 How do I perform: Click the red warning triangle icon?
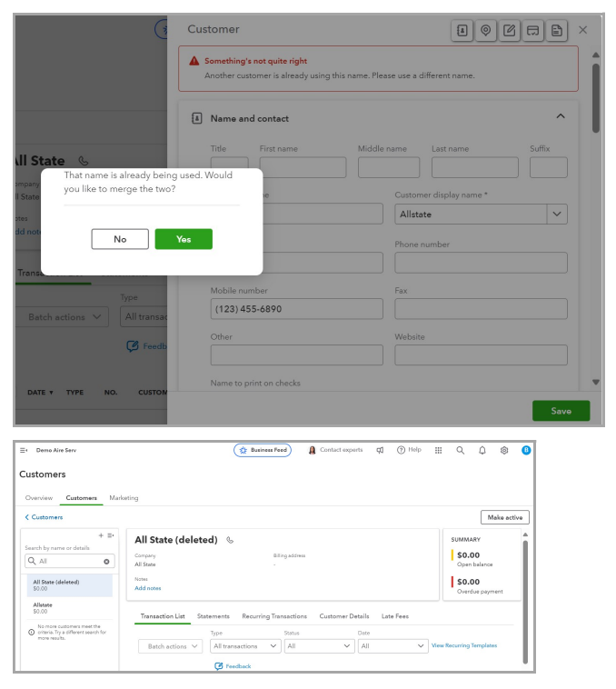point(194,61)
